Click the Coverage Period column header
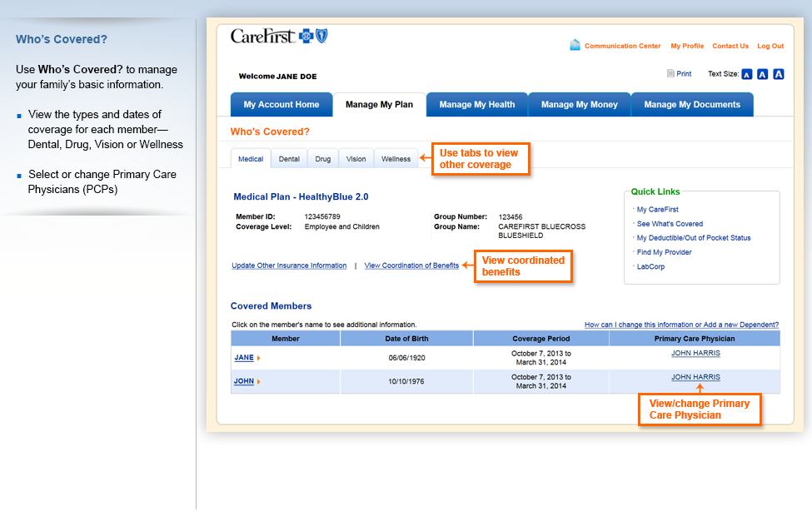Image resolution: width=812 pixels, height=521 pixels. tap(541, 339)
